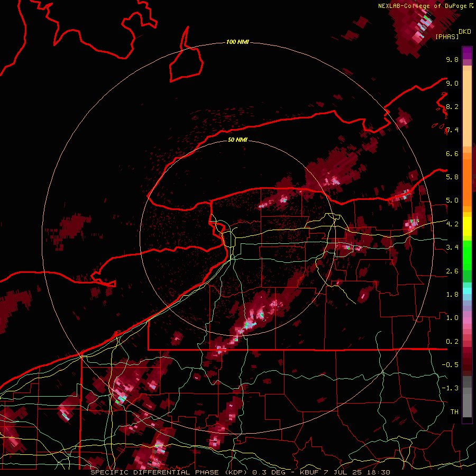This screenshot has width=476, height=476.
Task: Click the 4.2 value on color scale
Action: (x=452, y=224)
